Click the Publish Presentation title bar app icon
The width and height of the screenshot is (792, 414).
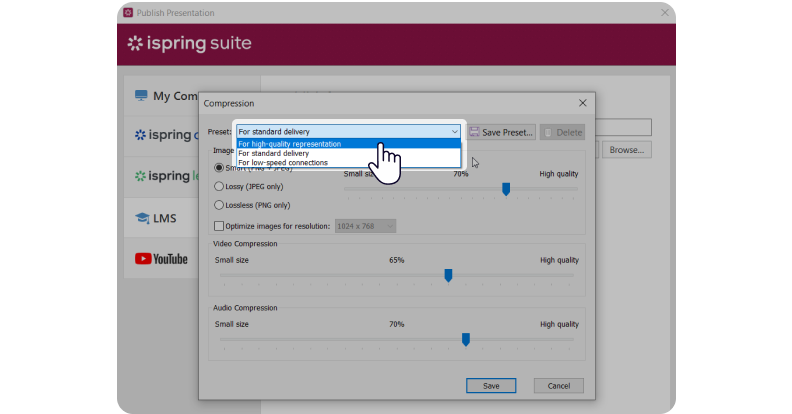[128, 13]
